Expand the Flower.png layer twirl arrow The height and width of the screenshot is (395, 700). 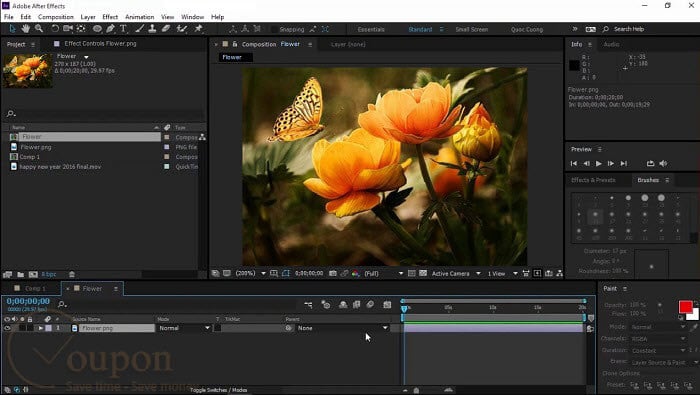coord(41,328)
